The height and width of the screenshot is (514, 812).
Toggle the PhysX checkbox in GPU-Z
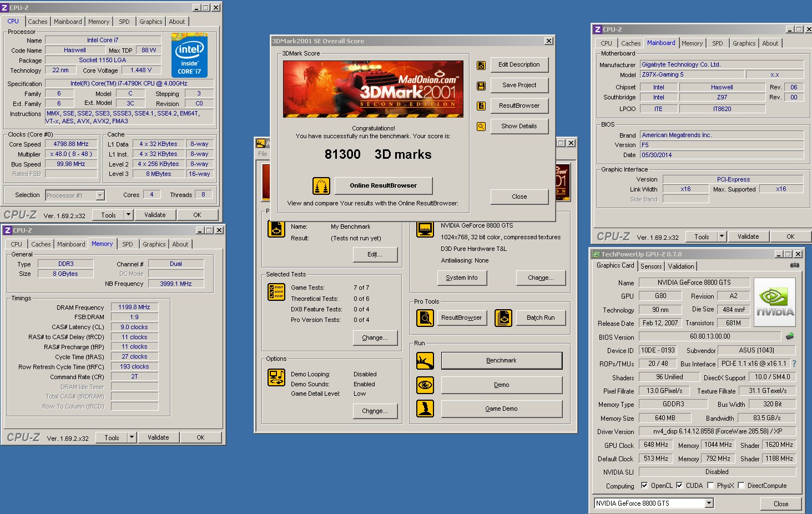(x=710, y=485)
